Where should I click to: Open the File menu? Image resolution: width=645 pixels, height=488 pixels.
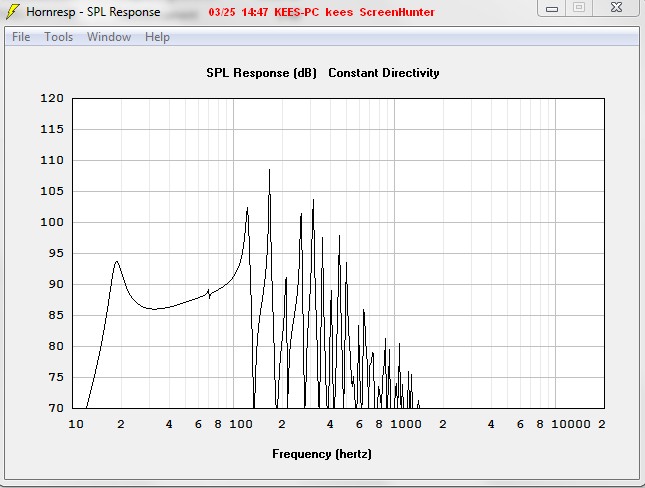tap(21, 37)
